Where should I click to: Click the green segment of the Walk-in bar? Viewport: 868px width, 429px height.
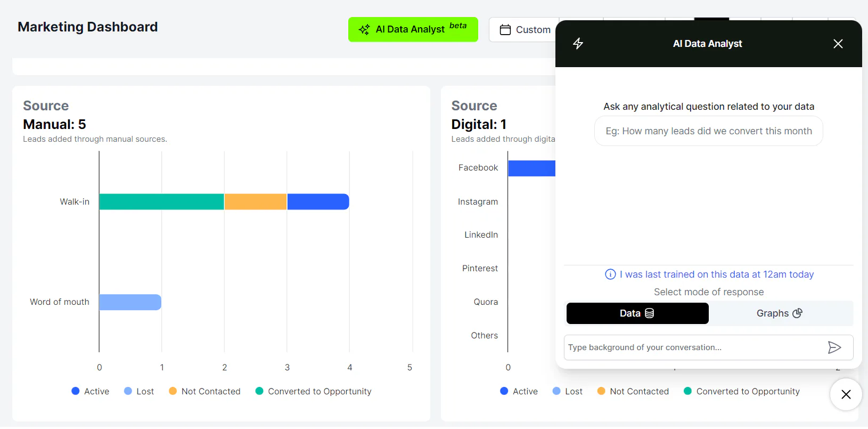click(x=161, y=202)
